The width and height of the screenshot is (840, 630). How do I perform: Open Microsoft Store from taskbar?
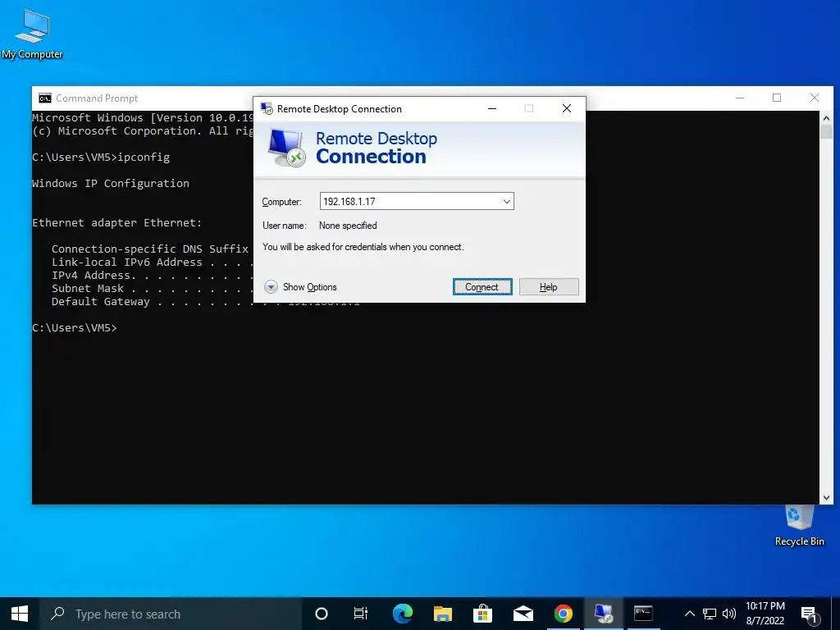tap(482, 614)
